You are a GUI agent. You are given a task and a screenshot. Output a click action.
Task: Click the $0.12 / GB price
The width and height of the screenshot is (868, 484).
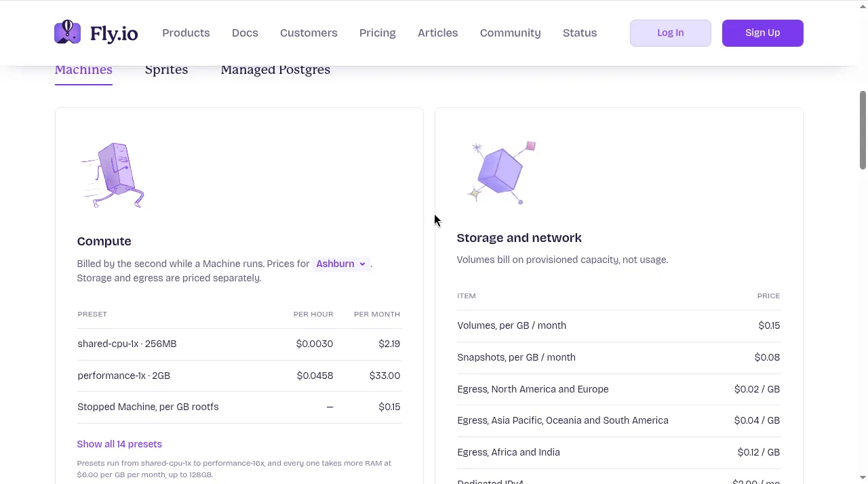pos(758,452)
